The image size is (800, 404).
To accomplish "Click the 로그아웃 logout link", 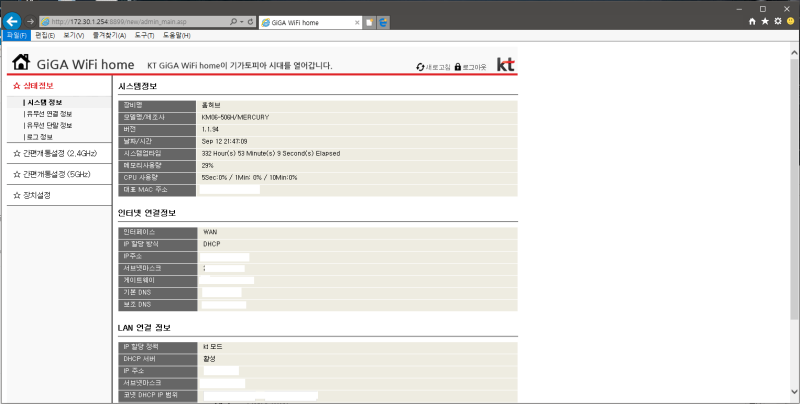I will (x=470, y=67).
